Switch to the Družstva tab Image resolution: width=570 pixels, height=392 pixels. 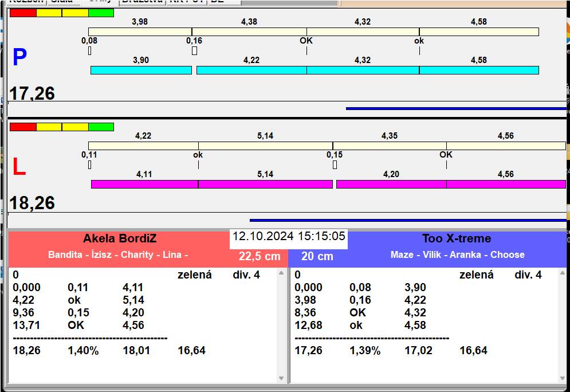click(141, 2)
